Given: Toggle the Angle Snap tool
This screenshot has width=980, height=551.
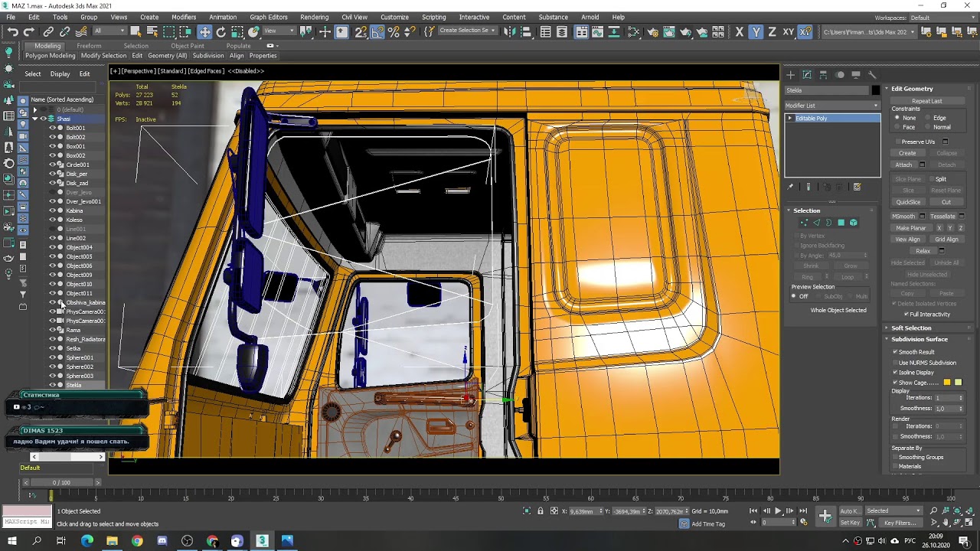Looking at the screenshot, I should click(377, 31).
